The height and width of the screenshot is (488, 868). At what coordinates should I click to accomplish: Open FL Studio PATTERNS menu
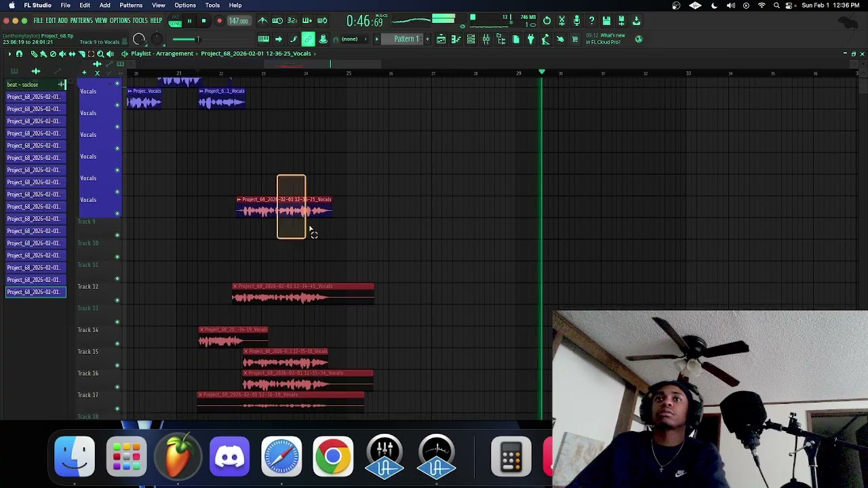[x=81, y=21]
